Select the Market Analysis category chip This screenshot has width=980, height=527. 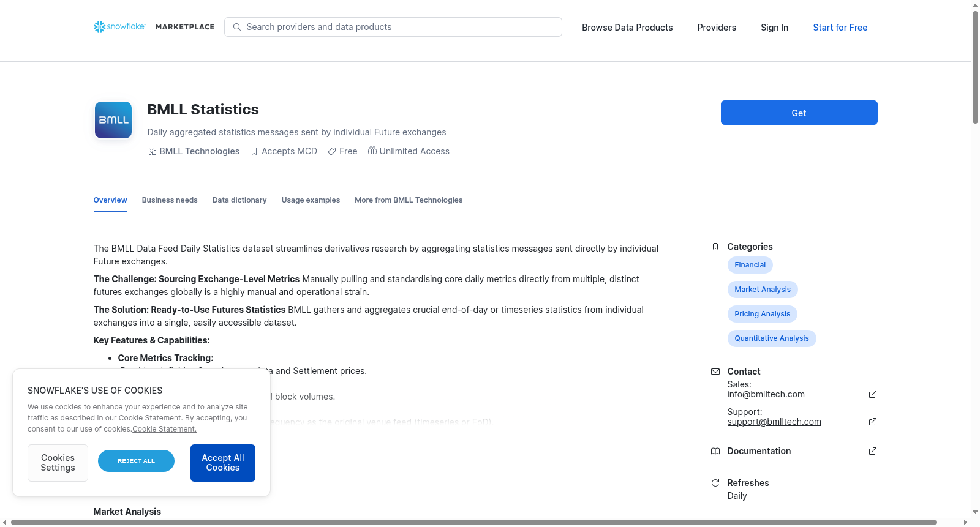pos(763,290)
